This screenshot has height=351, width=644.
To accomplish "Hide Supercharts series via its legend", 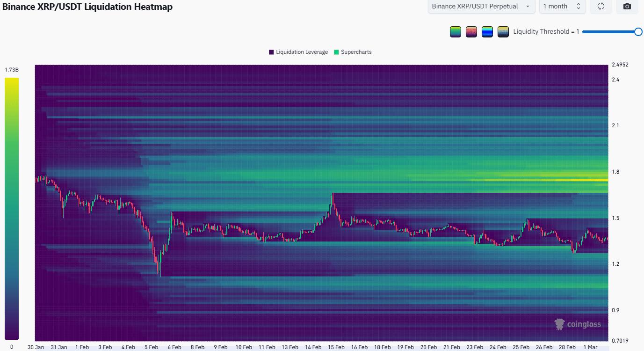I will click(x=353, y=52).
